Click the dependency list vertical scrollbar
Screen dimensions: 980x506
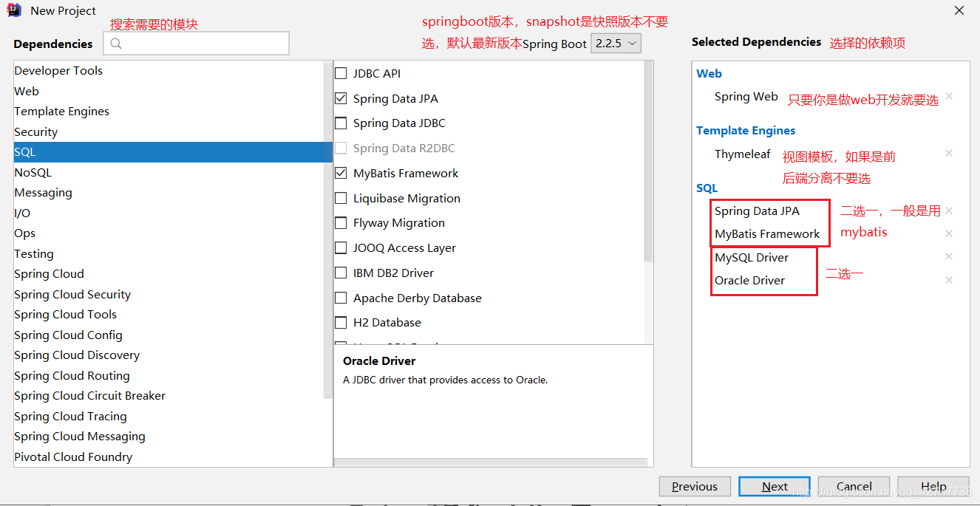(649, 161)
